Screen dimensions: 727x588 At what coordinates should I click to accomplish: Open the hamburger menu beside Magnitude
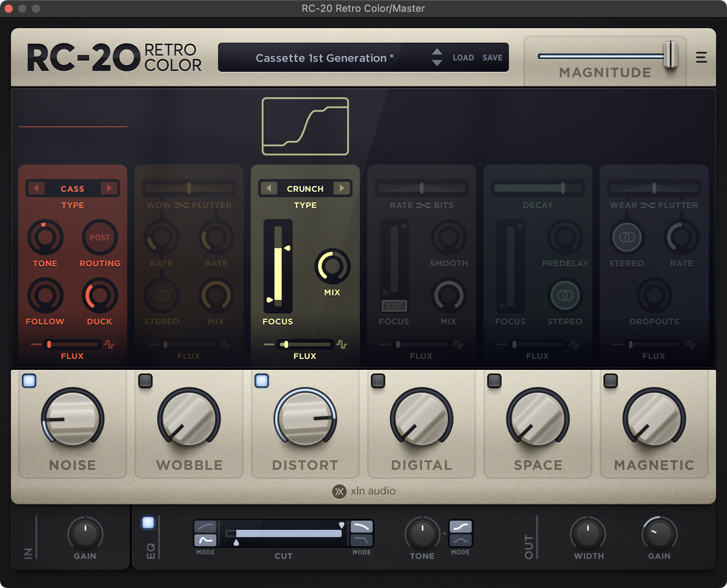coord(701,57)
